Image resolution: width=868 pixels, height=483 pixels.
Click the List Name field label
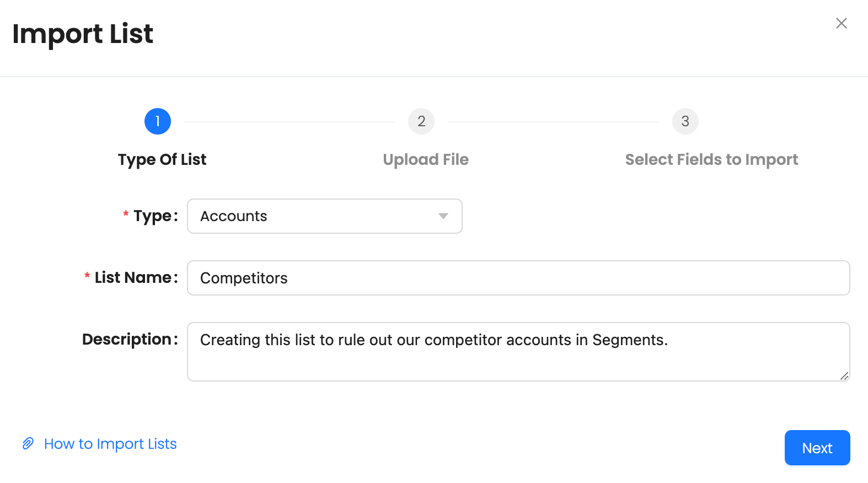(136, 277)
